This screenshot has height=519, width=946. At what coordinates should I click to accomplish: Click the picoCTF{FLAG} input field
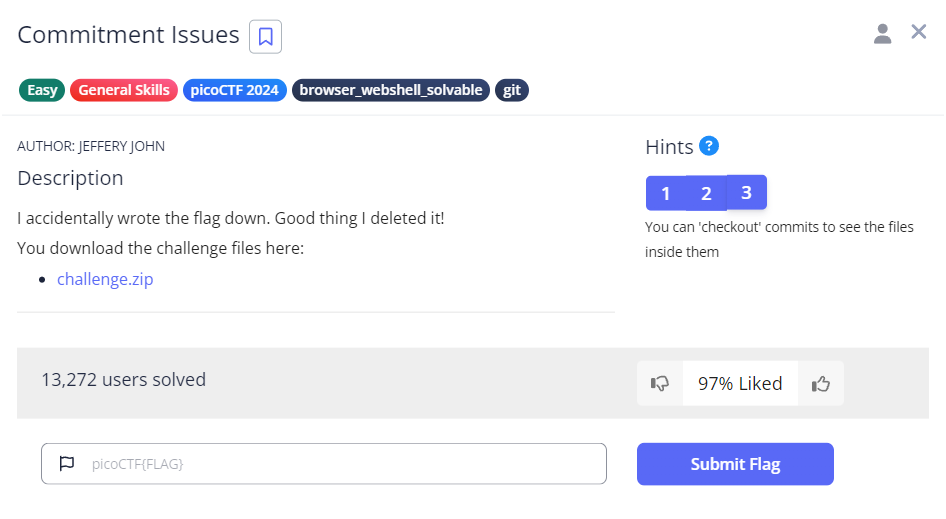tap(340, 464)
